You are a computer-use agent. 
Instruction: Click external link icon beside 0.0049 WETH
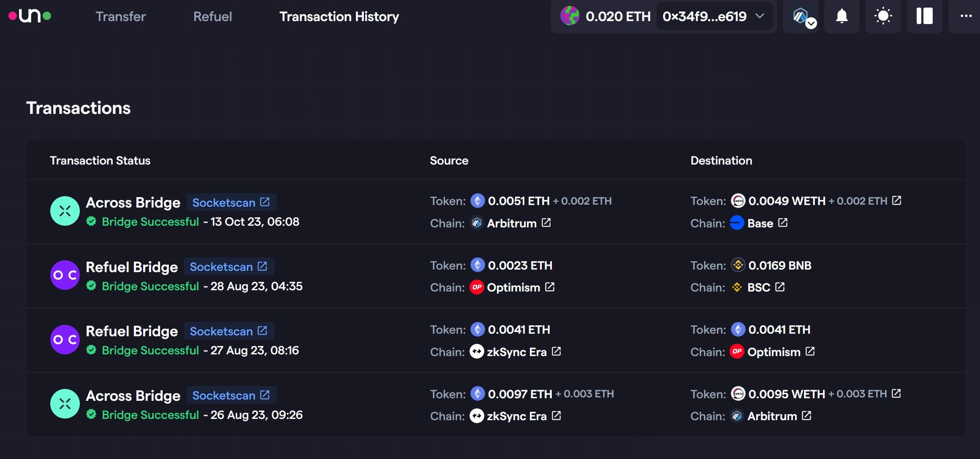[x=896, y=201]
